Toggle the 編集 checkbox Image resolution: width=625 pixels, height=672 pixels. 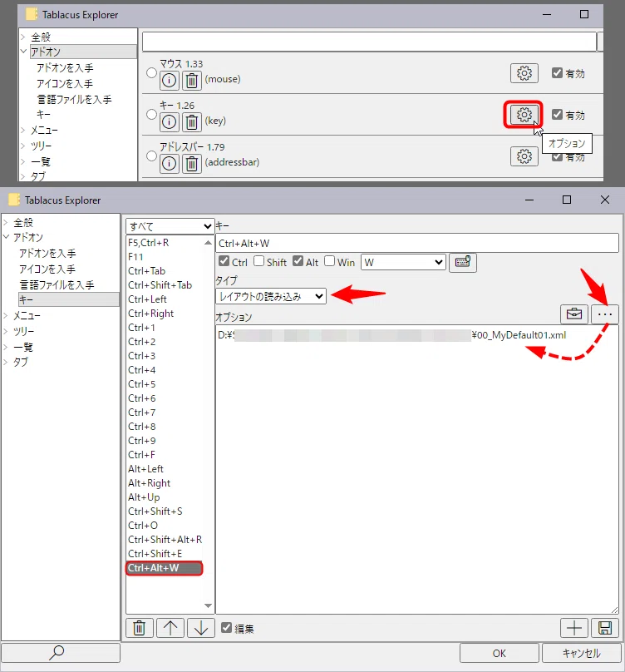(x=226, y=627)
